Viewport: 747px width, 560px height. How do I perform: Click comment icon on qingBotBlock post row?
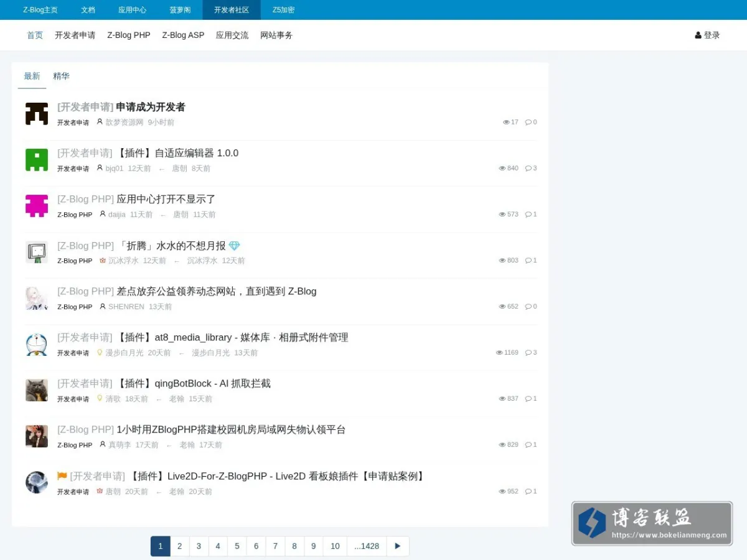(529, 398)
